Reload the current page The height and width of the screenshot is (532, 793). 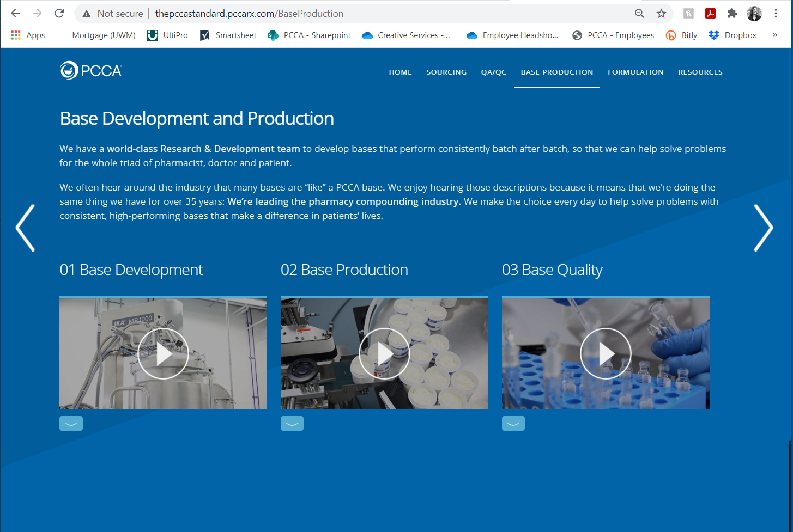coord(59,14)
